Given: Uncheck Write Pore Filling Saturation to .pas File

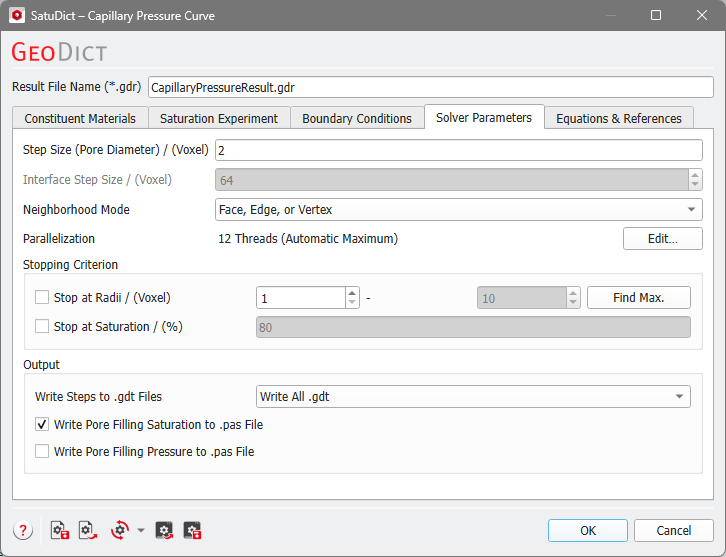Looking at the screenshot, I should click(42, 424).
